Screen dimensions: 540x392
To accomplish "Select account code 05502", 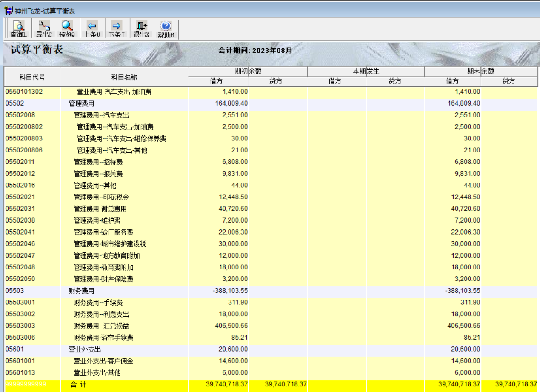I will click(14, 103).
